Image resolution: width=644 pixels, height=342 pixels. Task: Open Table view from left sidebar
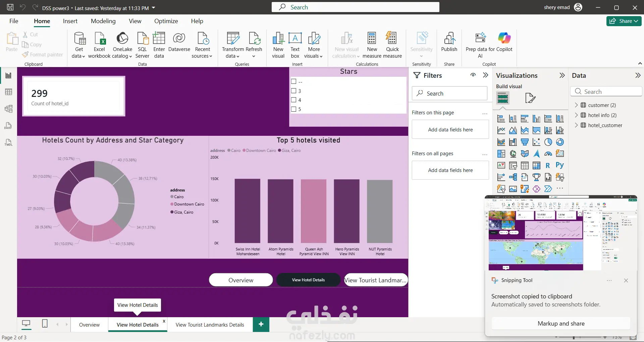pyautogui.click(x=8, y=92)
